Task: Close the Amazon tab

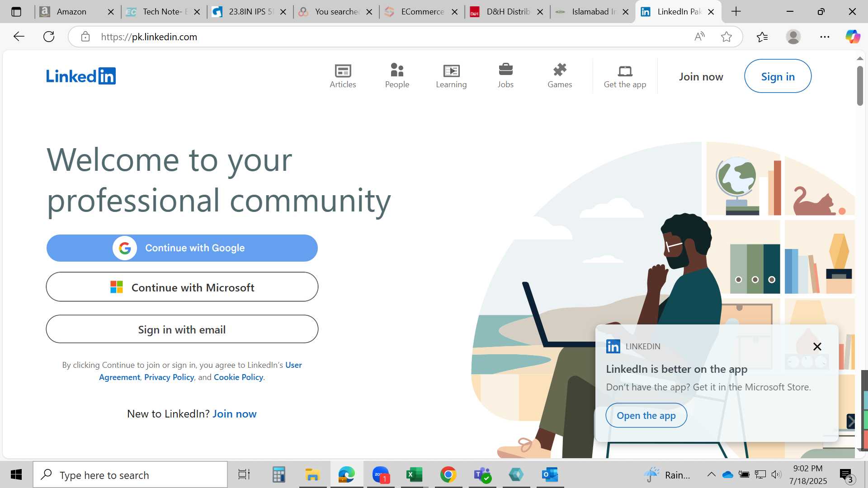Action: 111,12
